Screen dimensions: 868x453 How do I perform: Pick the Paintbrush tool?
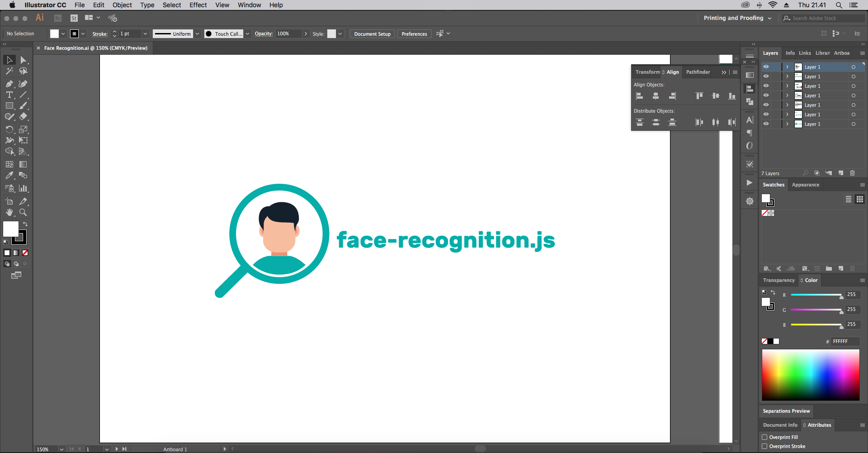point(23,105)
